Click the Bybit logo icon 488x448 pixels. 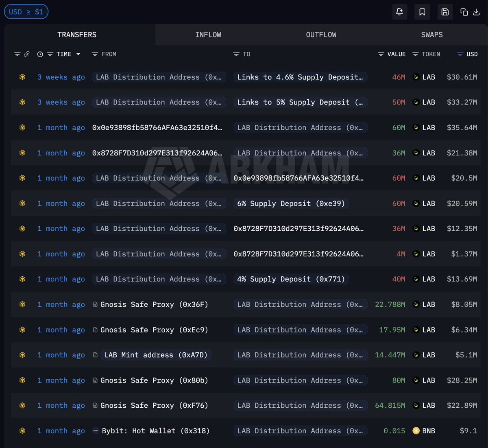pyautogui.click(x=96, y=431)
